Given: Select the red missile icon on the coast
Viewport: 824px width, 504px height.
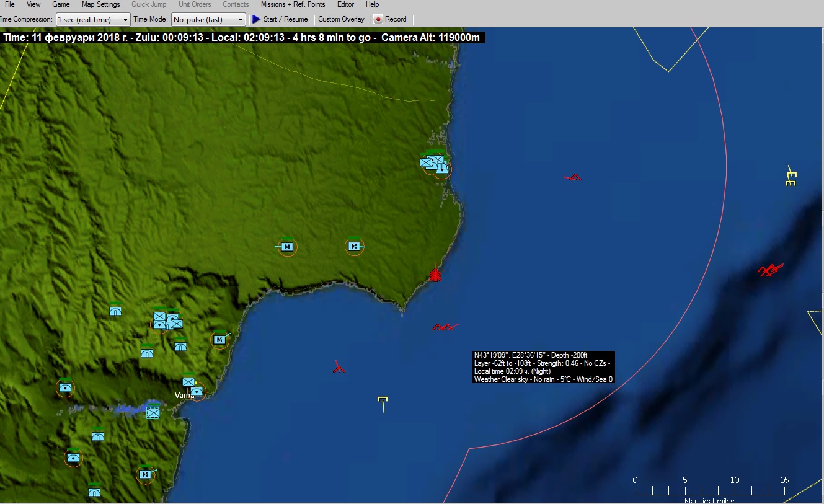Looking at the screenshot, I should point(436,272).
